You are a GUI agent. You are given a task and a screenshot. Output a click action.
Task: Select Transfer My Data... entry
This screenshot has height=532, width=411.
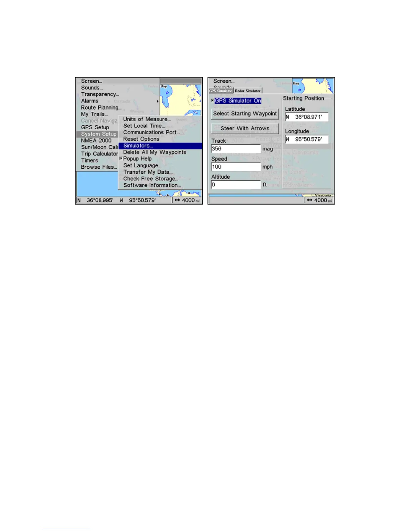pyautogui.click(x=148, y=172)
